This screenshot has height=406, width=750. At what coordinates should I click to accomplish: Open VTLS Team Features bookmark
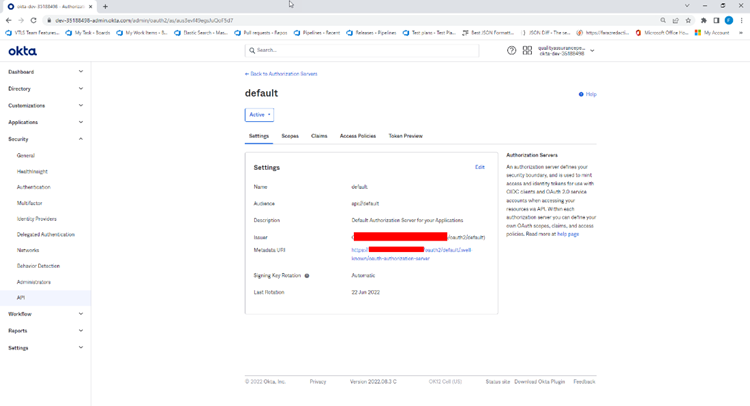[x=32, y=33]
